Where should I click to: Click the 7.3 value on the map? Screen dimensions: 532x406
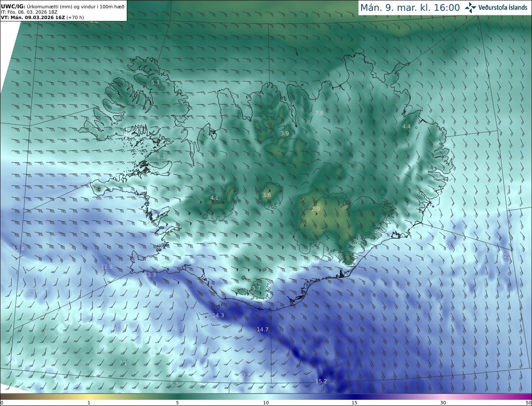(43, 333)
